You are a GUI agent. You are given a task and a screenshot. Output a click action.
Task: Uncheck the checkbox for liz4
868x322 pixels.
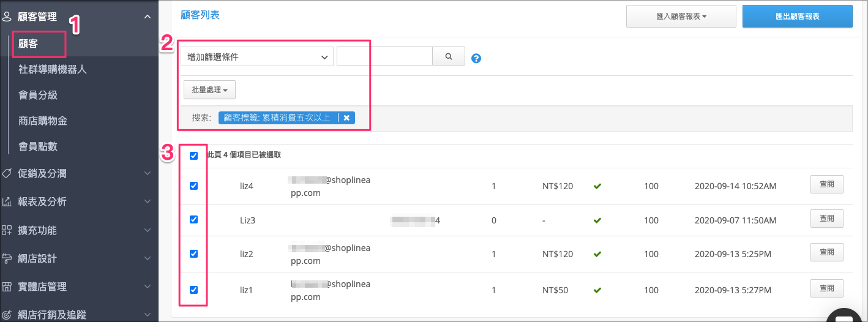click(194, 185)
